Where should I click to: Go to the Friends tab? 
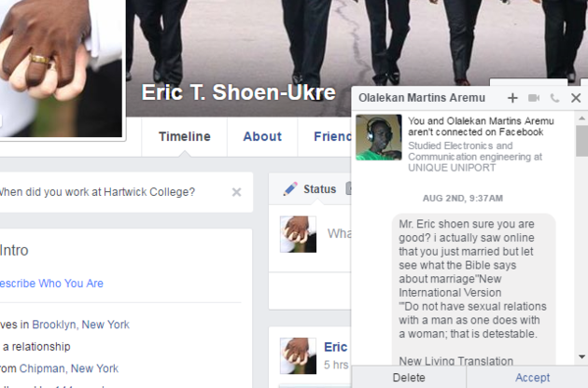(332, 136)
